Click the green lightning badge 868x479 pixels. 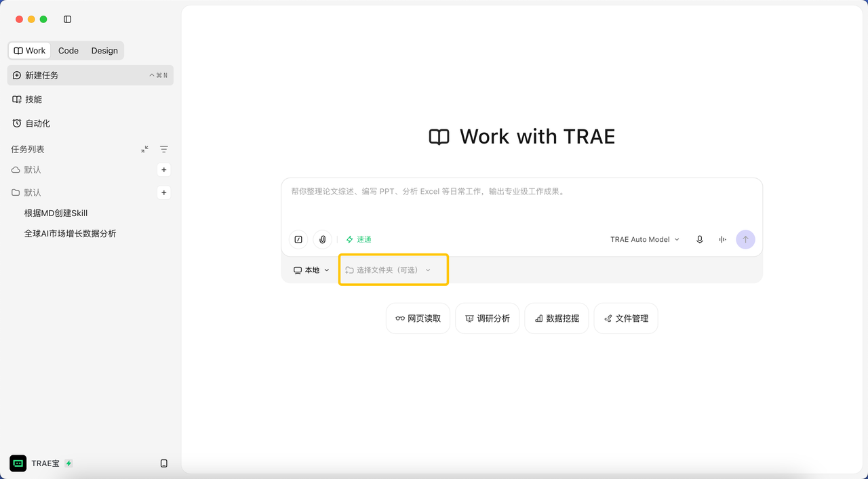68,463
